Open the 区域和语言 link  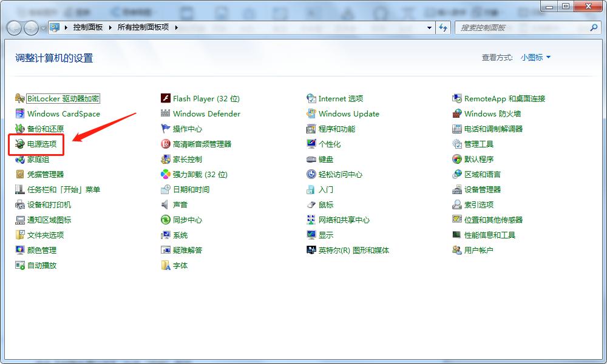[483, 174]
